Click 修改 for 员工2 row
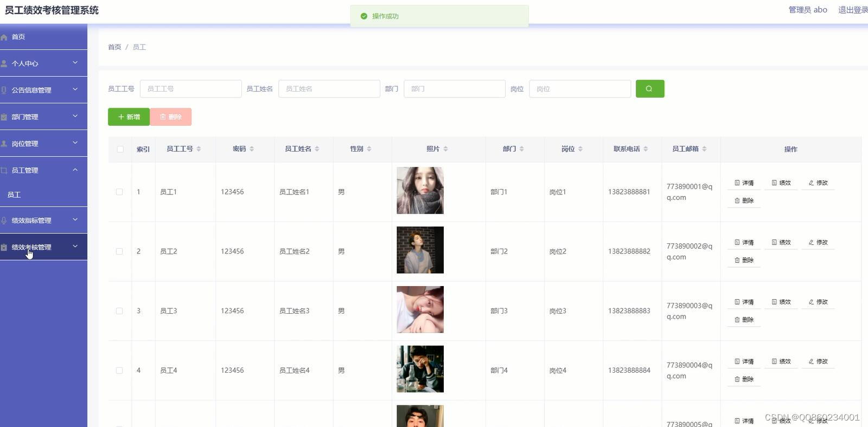Viewport: 868px width, 427px height. (x=818, y=243)
